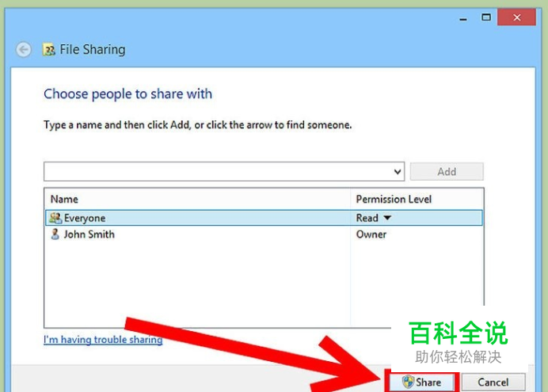Click the shield icon on Share button
Viewport: 548px width, 392px height.
click(x=408, y=382)
